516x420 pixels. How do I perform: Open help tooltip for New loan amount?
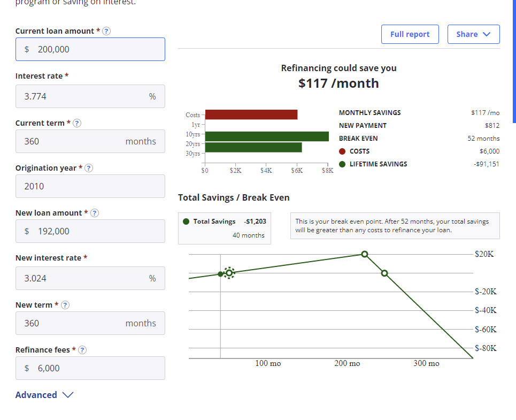[95, 213]
